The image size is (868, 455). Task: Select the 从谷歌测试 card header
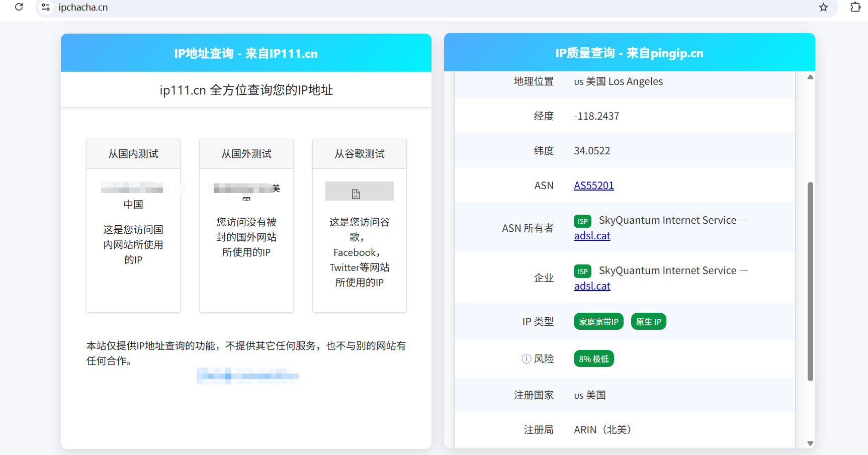click(x=360, y=154)
